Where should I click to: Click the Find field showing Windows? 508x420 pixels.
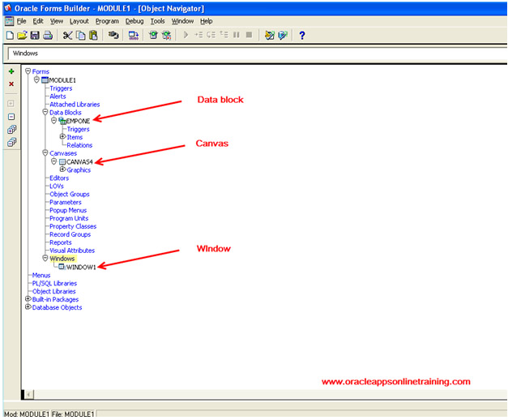[257, 54]
